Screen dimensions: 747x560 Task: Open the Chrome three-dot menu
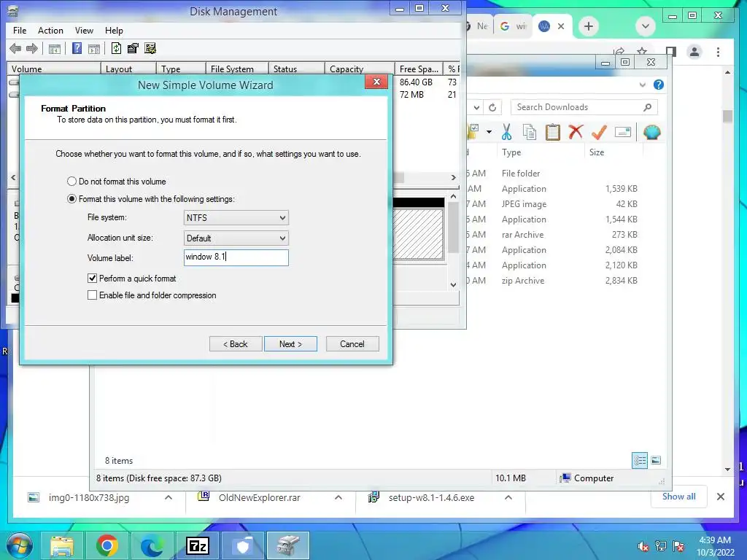[718, 52]
